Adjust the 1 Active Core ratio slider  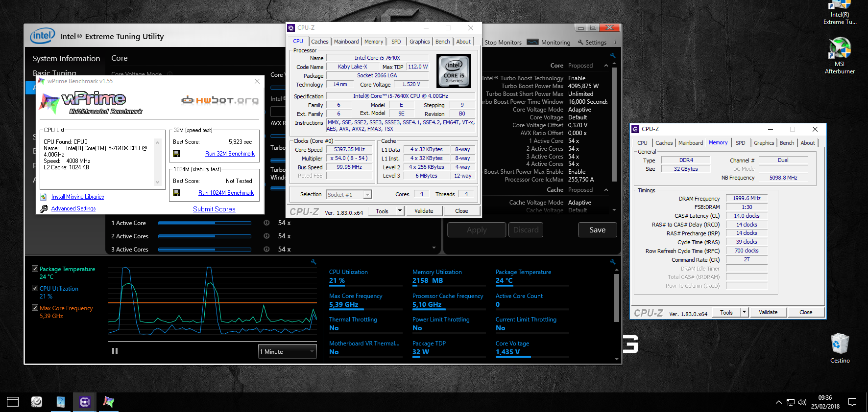(x=205, y=223)
